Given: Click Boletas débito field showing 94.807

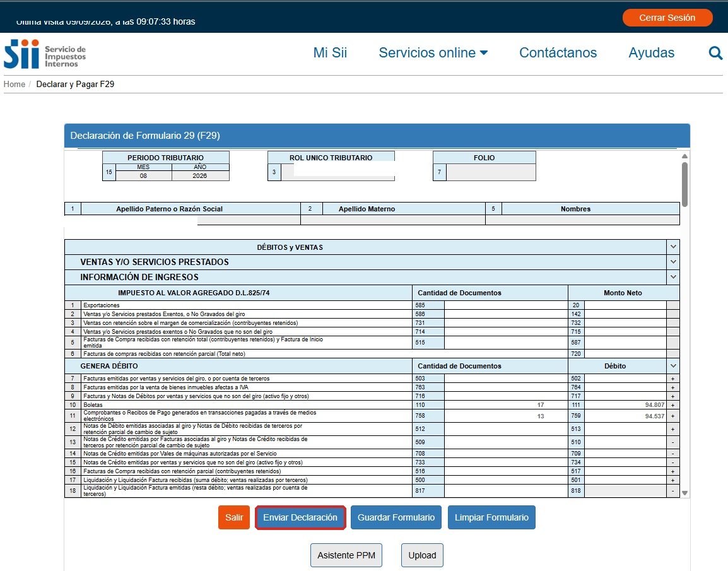Looking at the screenshot, I should coord(625,405).
